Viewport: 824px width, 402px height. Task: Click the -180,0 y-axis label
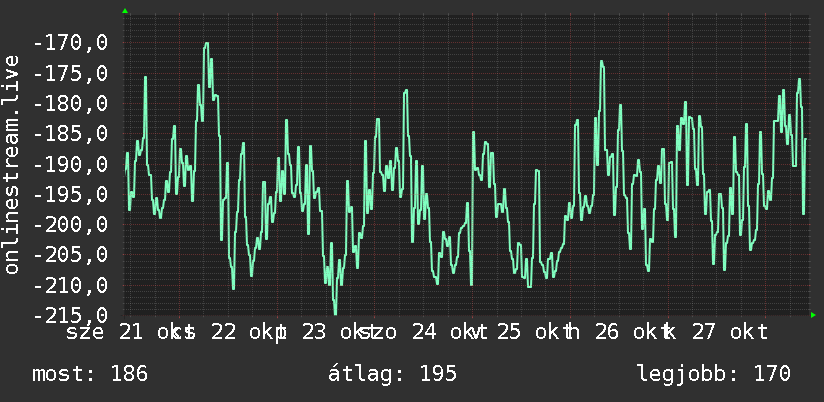click(70, 103)
